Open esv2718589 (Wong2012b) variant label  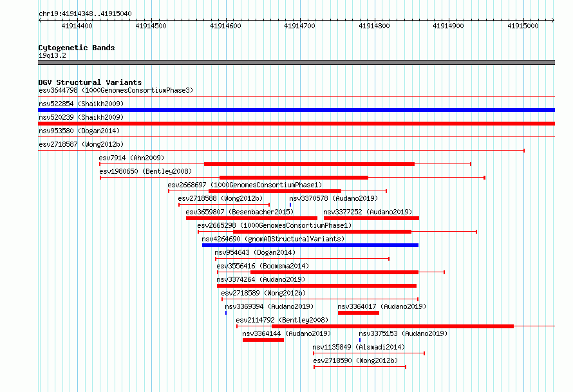pyautogui.click(x=263, y=293)
